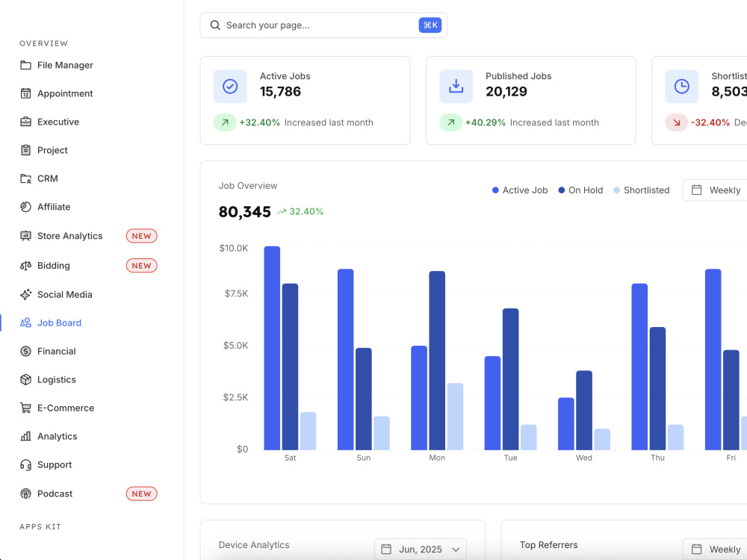This screenshot has height=560, width=747.
Task: Open Social Media dashboard
Action: coord(65,294)
